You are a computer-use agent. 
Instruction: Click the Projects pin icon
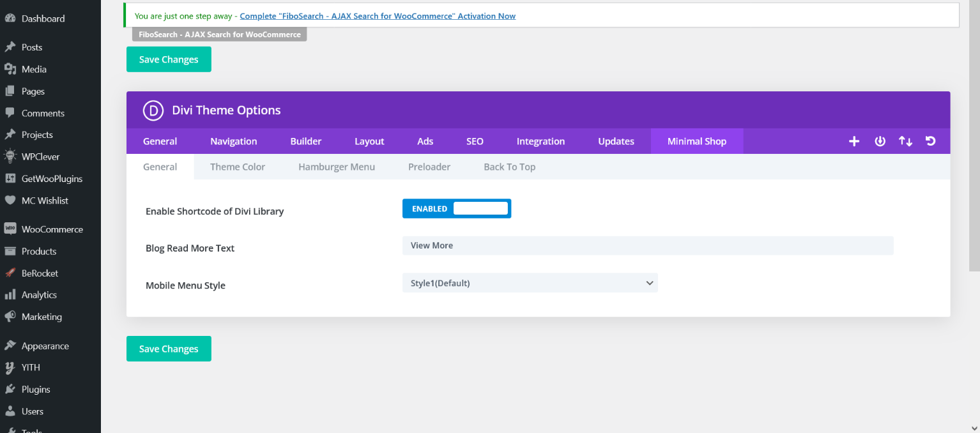pyautogui.click(x=10, y=135)
